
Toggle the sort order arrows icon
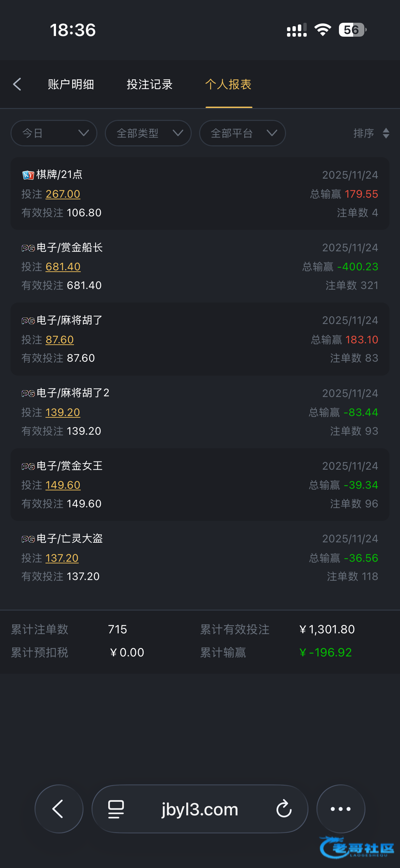pos(386,133)
